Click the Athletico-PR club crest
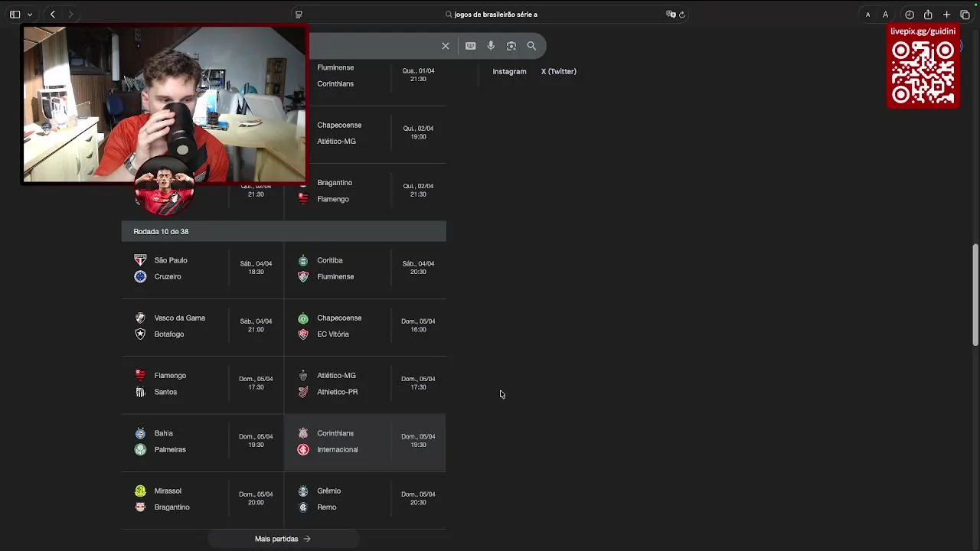Screen dimensions: 980x551 [x=303, y=392]
